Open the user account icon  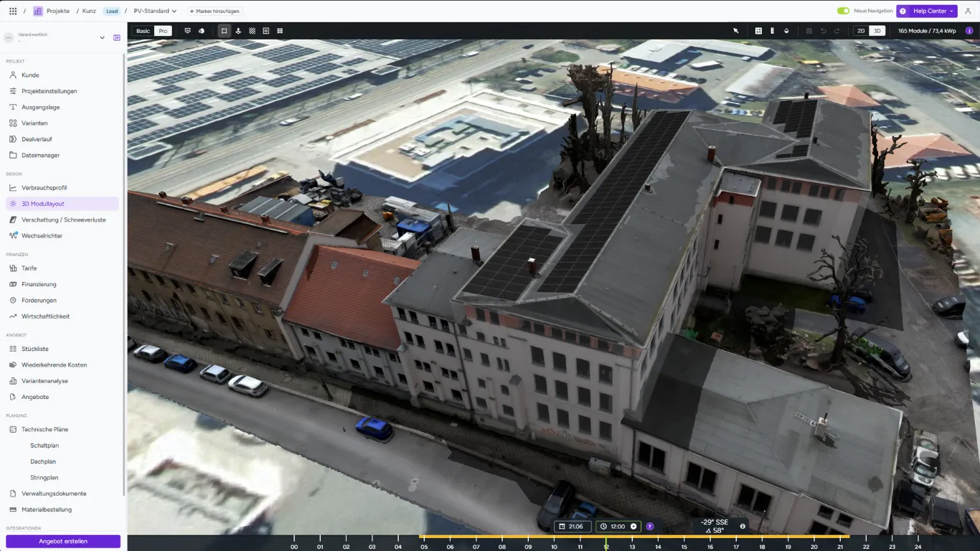[968, 11]
